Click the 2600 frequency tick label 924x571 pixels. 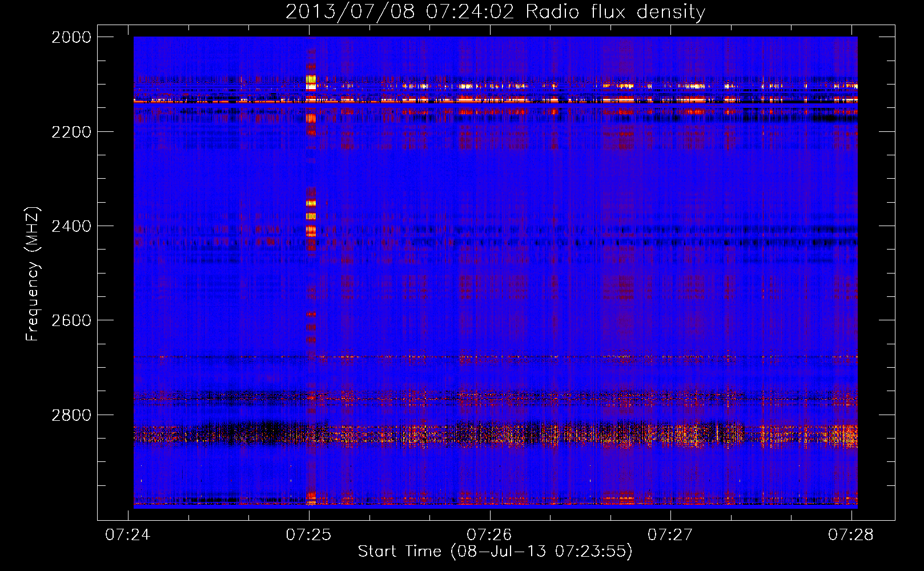pos(71,320)
